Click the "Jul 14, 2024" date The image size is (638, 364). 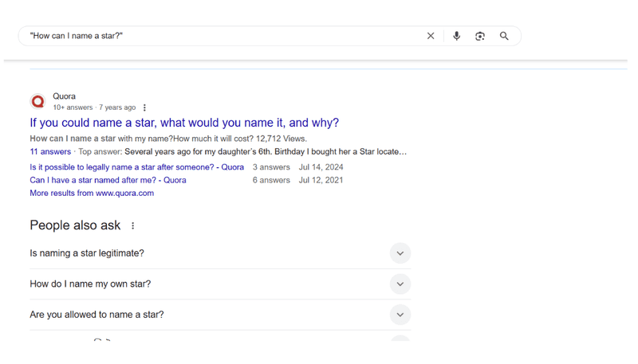pyautogui.click(x=321, y=167)
